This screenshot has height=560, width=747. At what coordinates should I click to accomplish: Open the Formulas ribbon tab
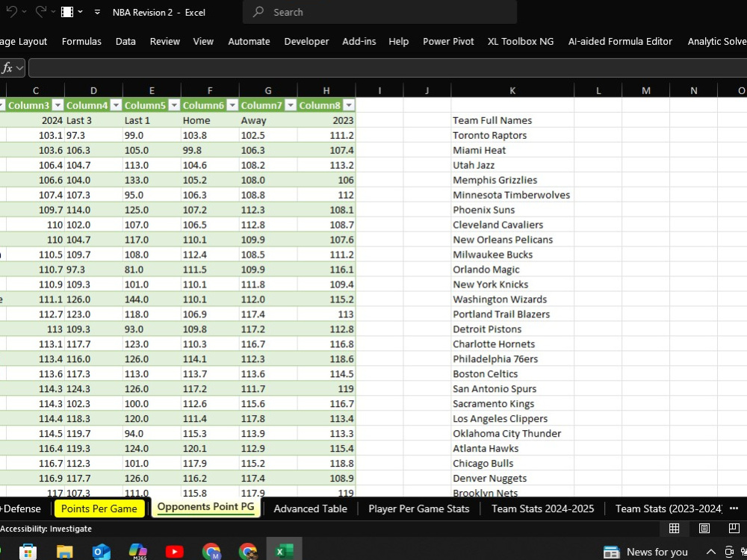[x=81, y=41]
